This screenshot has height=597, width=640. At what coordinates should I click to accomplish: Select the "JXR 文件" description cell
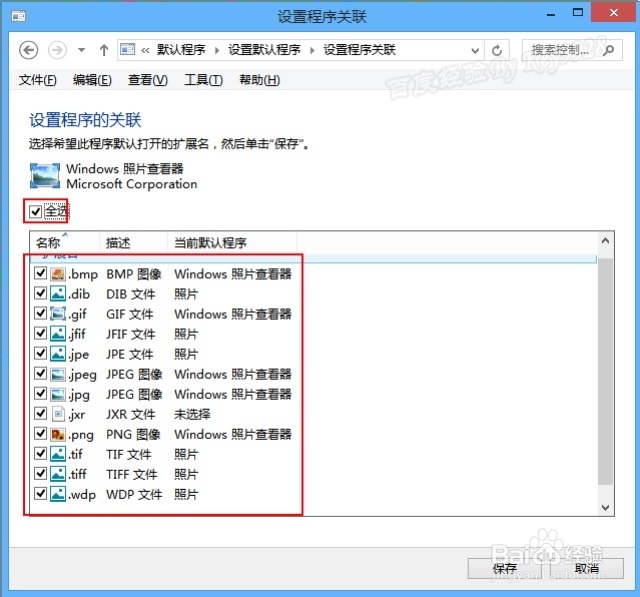point(131,414)
